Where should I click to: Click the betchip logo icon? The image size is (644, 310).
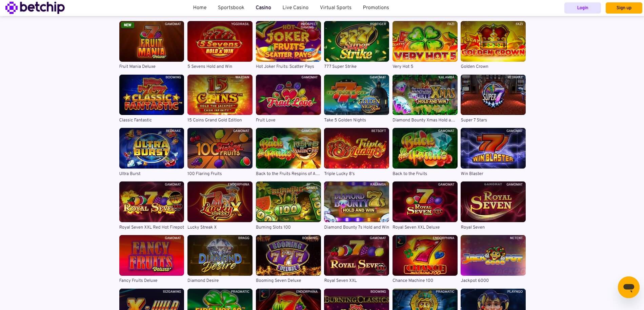pyautogui.click(x=11, y=7)
